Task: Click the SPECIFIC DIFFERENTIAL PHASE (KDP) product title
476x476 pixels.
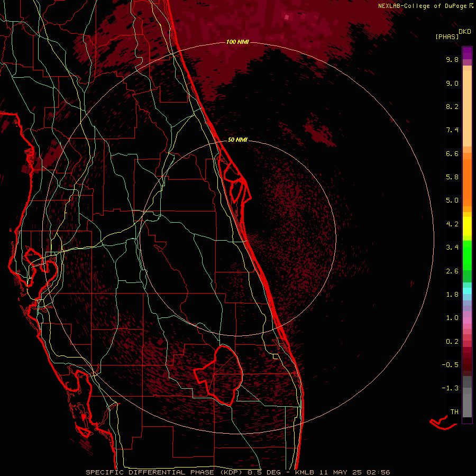Action: 165,472
